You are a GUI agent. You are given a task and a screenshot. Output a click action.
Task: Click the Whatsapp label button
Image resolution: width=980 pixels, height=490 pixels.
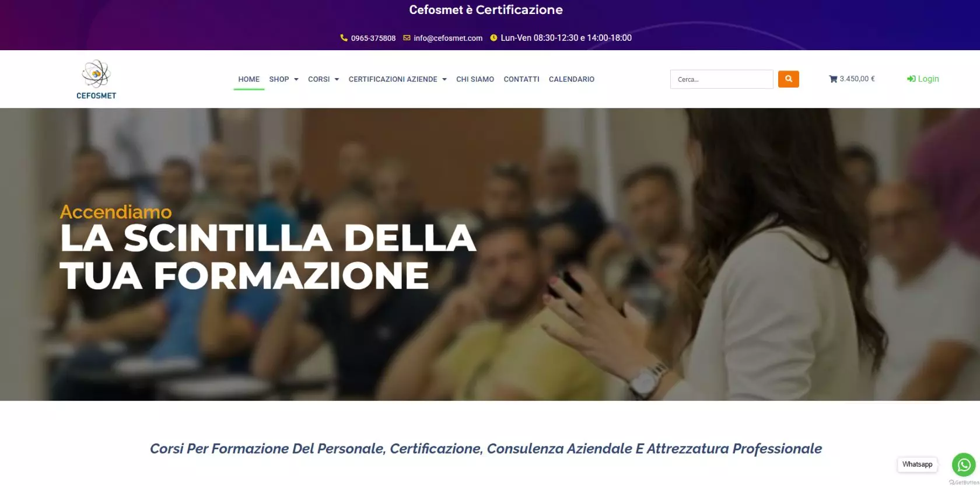point(917,464)
